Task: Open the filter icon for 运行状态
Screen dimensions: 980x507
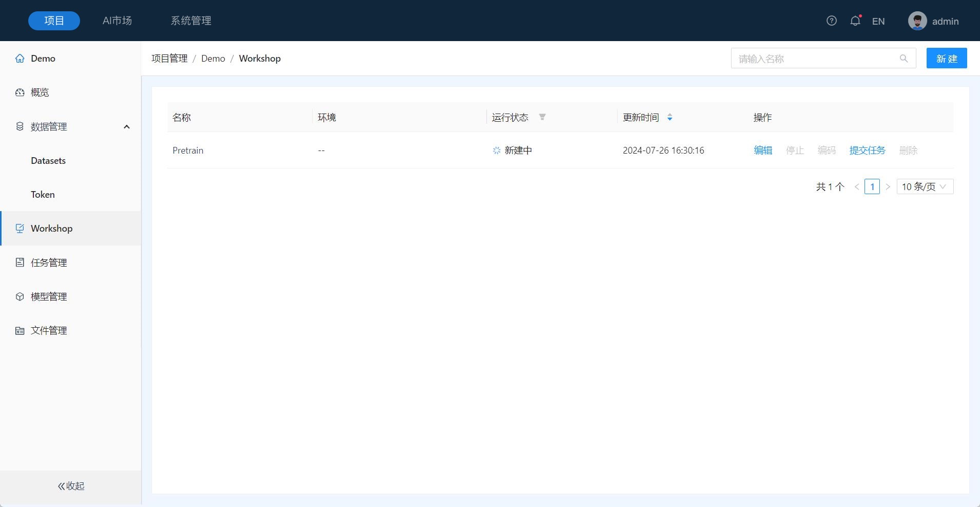Action: click(542, 117)
